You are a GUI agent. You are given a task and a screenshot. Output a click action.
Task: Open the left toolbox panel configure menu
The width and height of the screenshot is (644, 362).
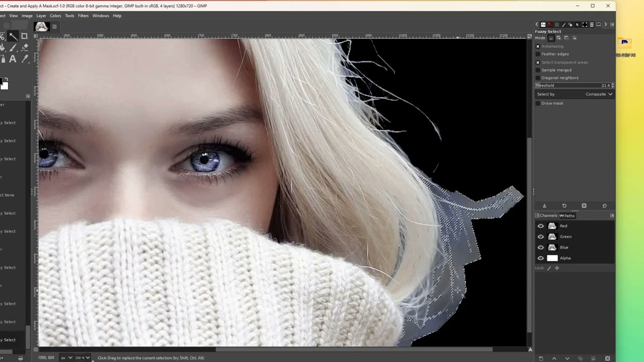tap(28, 96)
